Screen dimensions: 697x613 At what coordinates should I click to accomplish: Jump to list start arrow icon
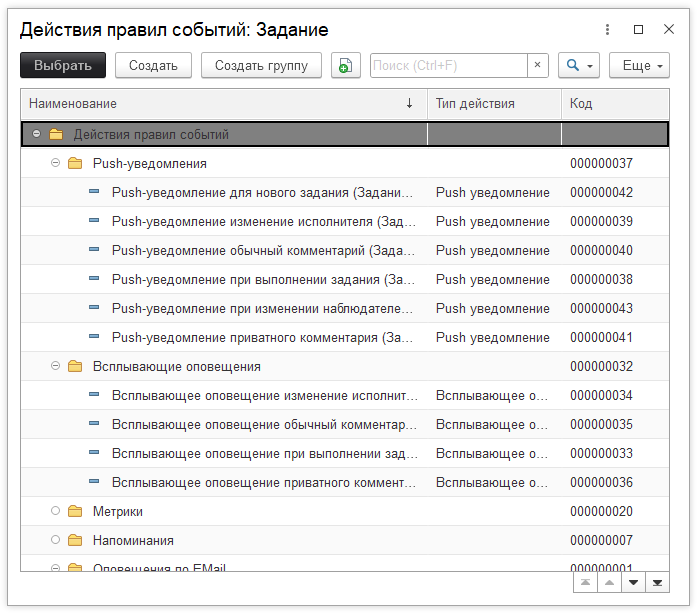pos(584,583)
